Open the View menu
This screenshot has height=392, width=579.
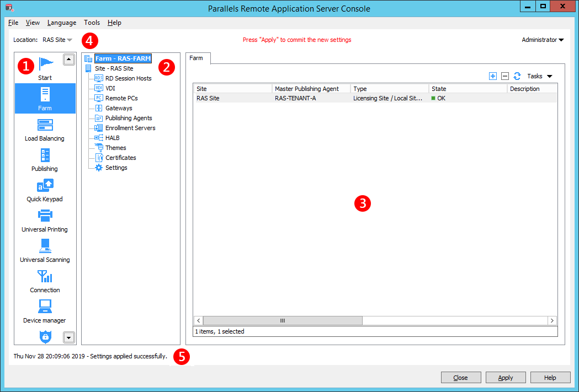(33, 23)
